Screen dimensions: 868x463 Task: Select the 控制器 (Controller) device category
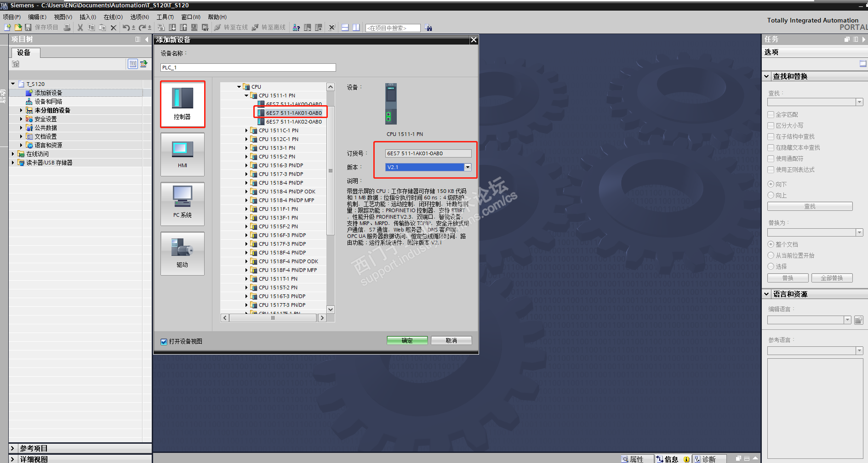183,104
